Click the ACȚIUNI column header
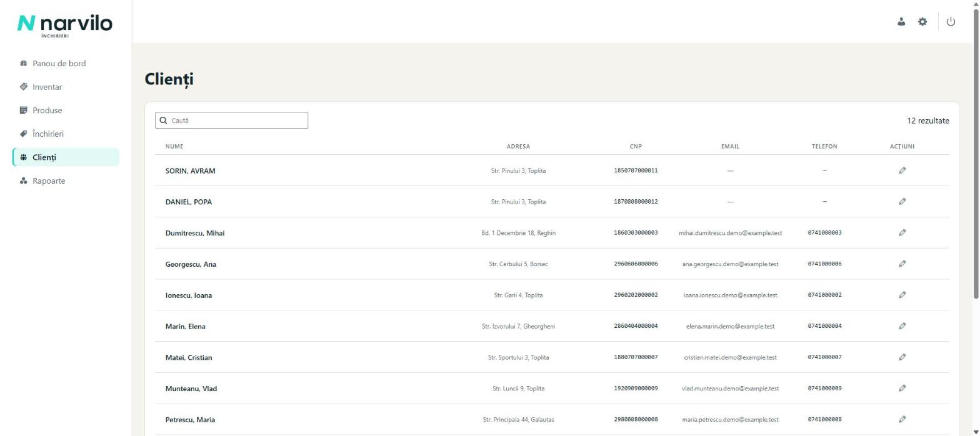980x436 pixels. [x=902, y=146]
